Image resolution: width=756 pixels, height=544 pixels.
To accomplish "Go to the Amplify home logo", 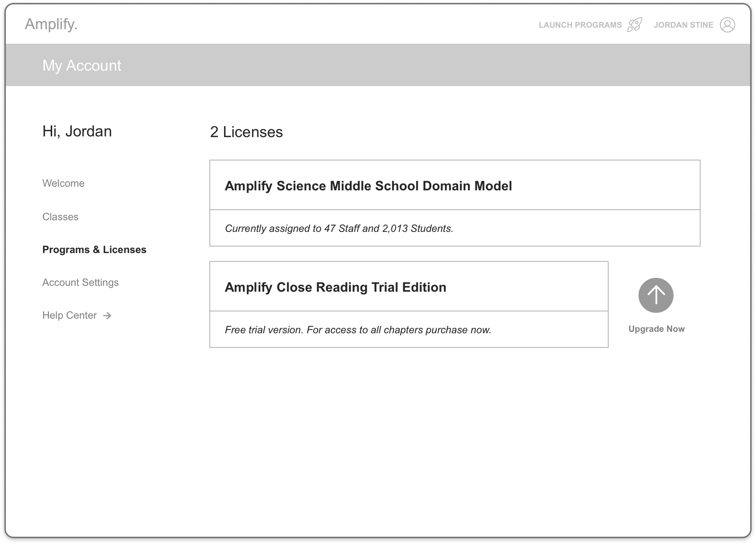I will click(x=51, y=24).
